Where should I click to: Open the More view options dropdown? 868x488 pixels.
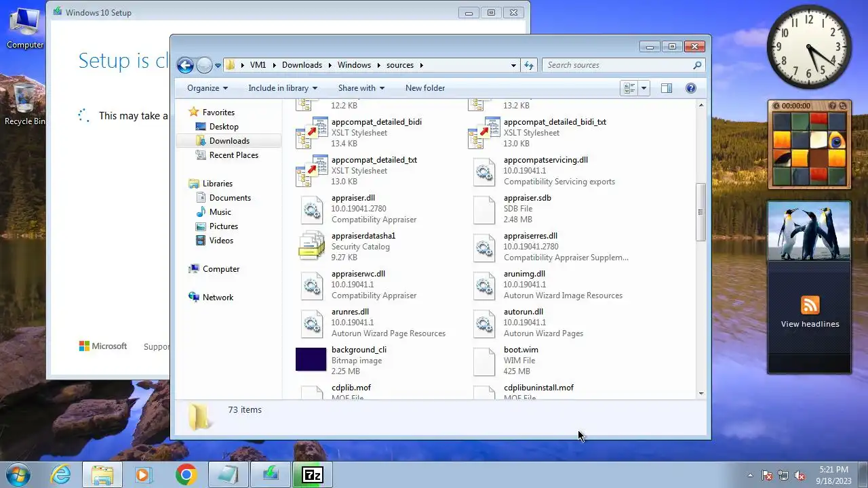[x=644, y=88]
